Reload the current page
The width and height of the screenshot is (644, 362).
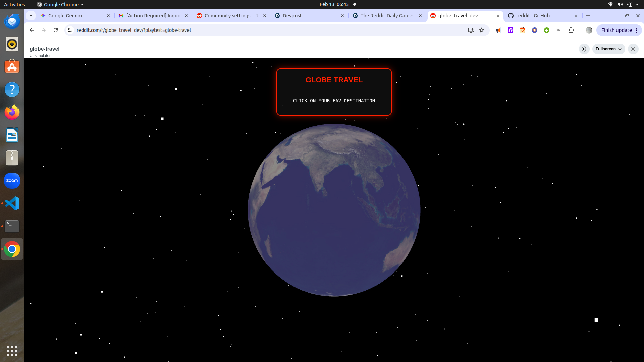tap(56, 30)
